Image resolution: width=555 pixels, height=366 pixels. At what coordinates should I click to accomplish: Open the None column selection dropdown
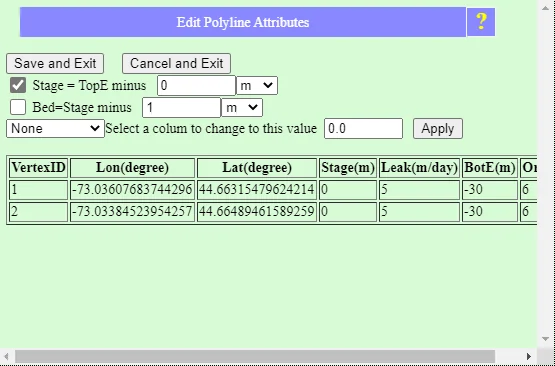(55, 128)
